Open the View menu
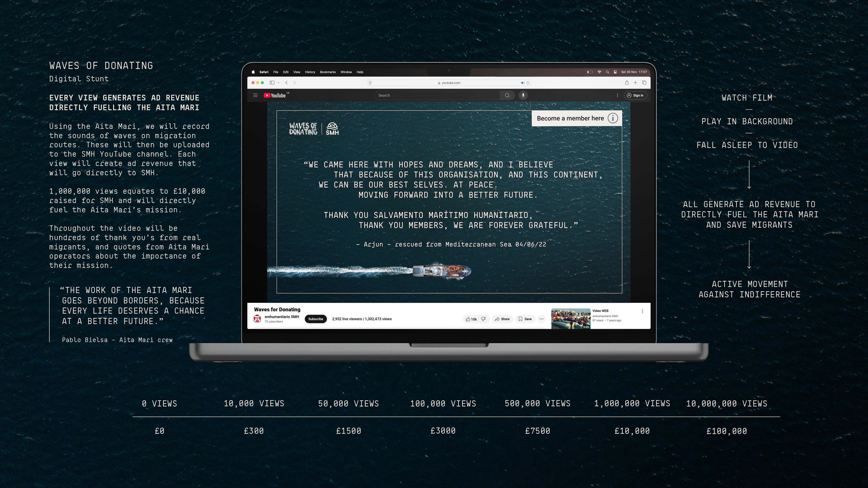This screenshot has width=868, height=488. [296, 72]
